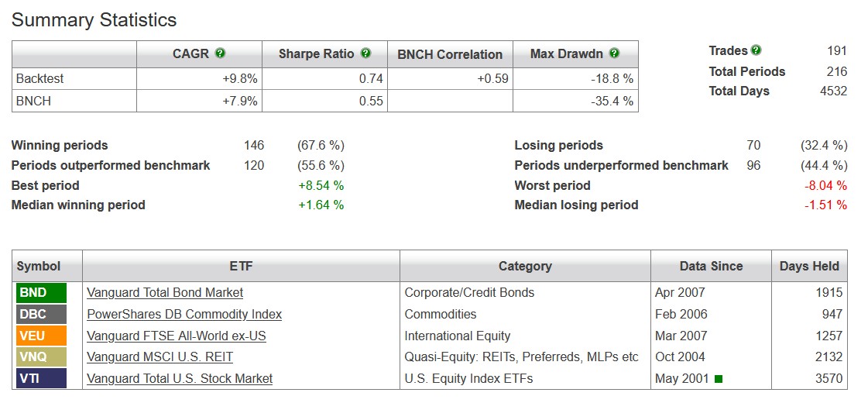Click the olive VNQ symbol swatch
The width and height of the screenshot is (868, 403).
coord(42,357)
